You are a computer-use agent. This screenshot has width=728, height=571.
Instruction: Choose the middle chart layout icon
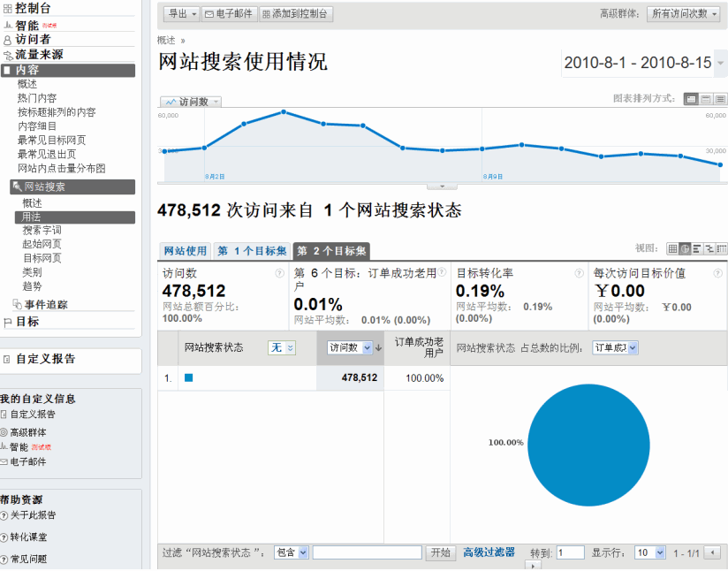click(x=706, y=99)
